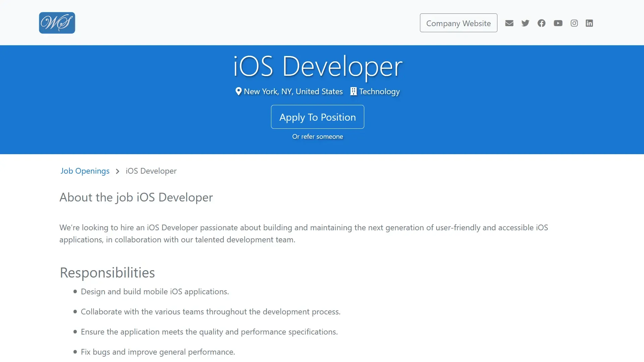The height and width of the screenshot is (362, 644).
Task: Open the email envelope icon
Action: [509, 23]
